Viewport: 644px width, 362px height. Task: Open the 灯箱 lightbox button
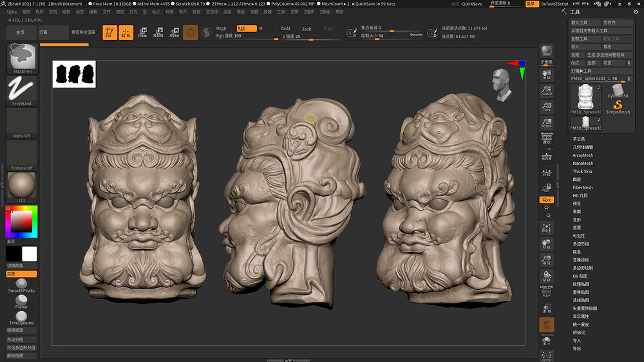[x=53, y=32]
